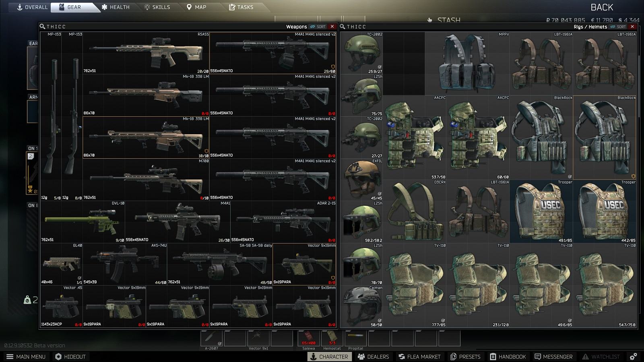644x362 pixels.
Task: Open the Main Menu
Action: click(x=26, y=357)
